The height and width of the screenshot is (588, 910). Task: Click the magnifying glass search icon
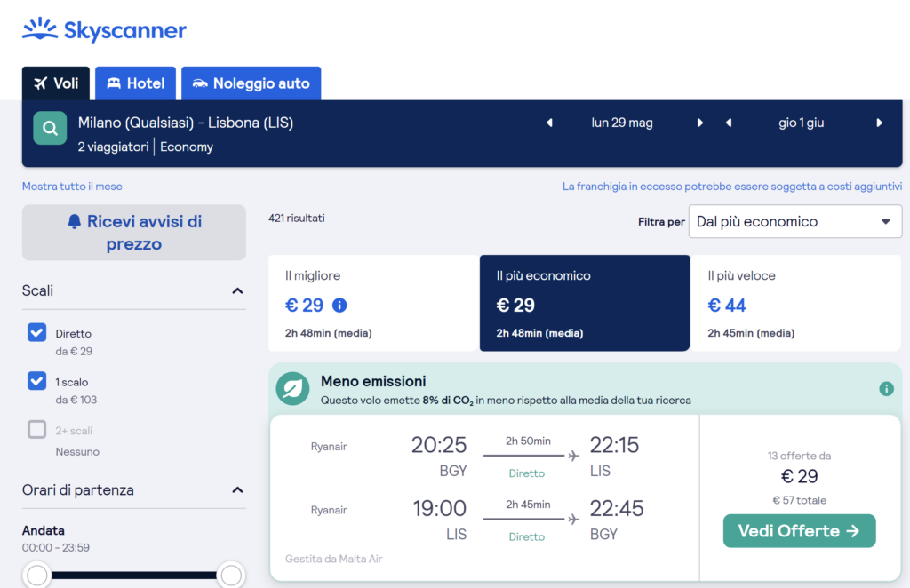point(50,128)
